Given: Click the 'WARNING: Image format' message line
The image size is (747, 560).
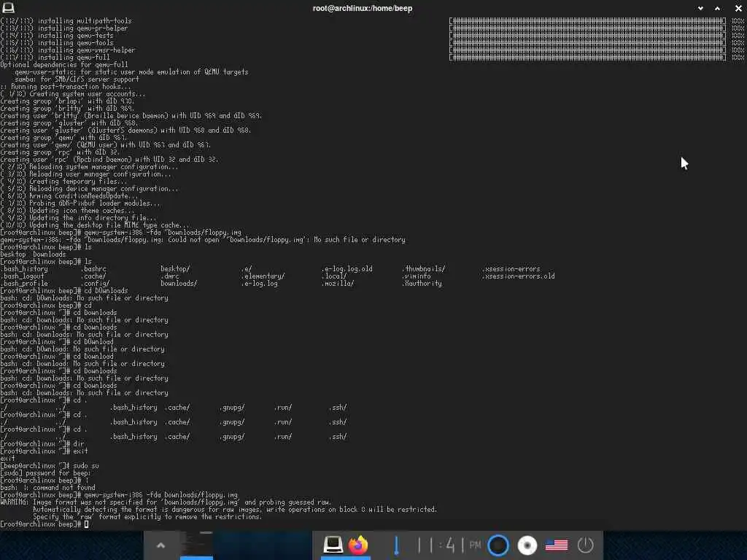Looking at the screenshot, I should [x=166, y=502].
